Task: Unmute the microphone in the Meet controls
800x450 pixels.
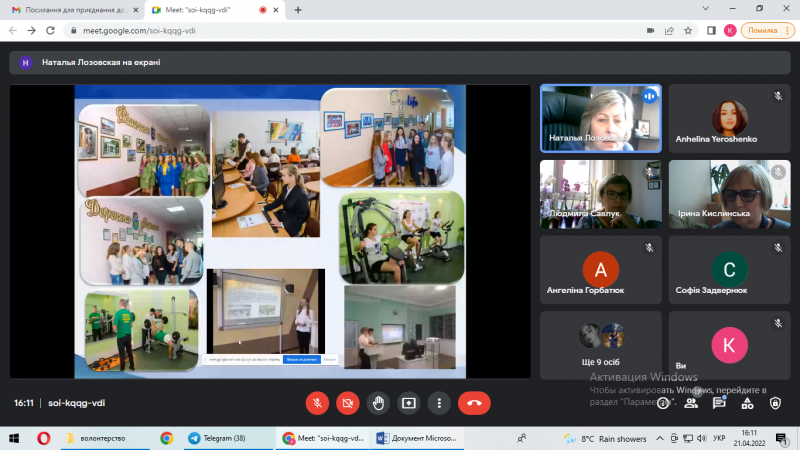Action: click(x=317, y=403)
